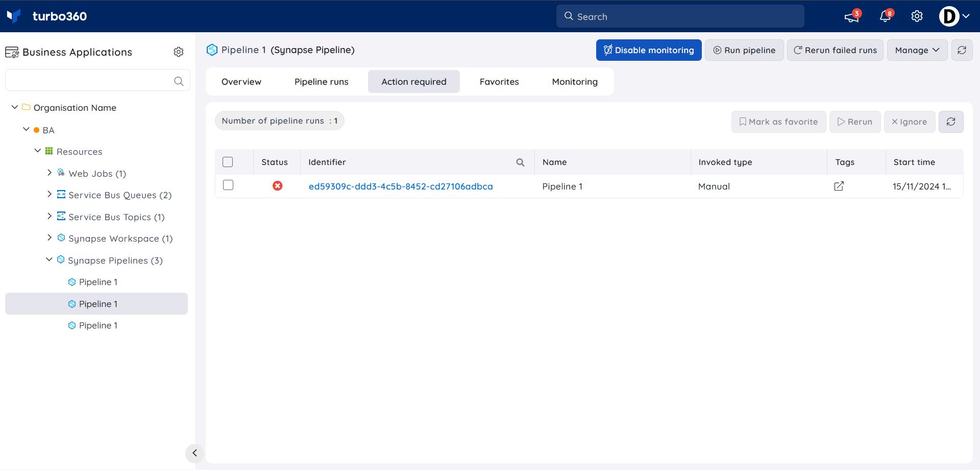The height and width of the screenshot is (470, 980).
Task: Expand Synapse Workspace (1) node
Action: 49,238
